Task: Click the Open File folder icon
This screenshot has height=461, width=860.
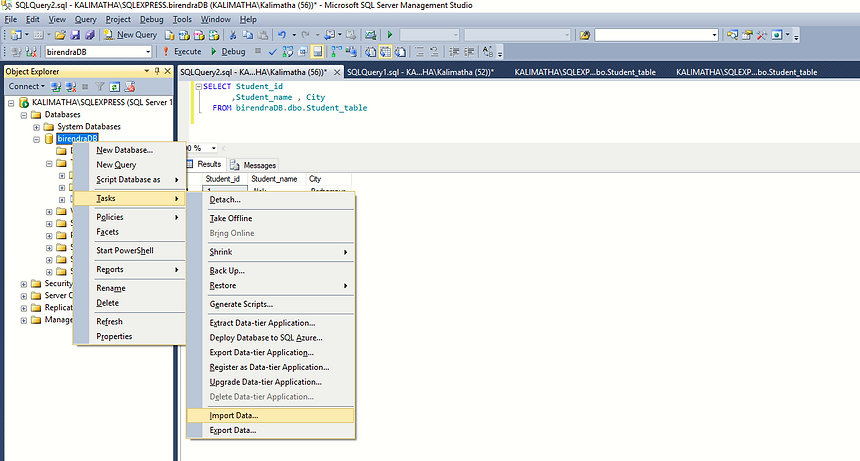Action: click(60, 35)
